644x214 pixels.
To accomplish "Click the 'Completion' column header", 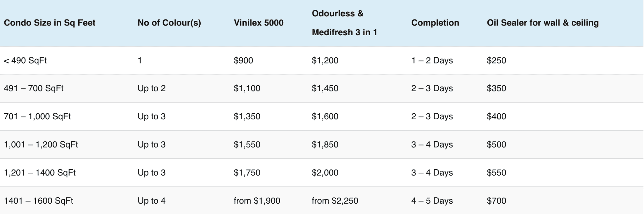I will click(435, 23).
